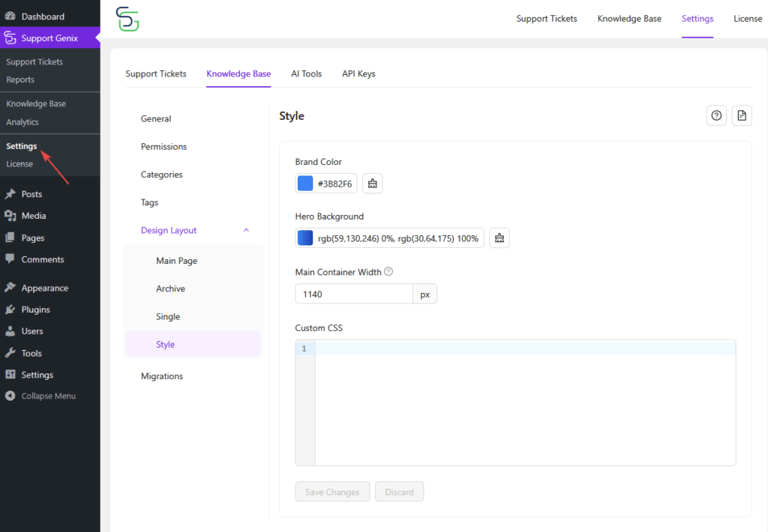Click the Main Container Width help icon

(x=388, y=272)
